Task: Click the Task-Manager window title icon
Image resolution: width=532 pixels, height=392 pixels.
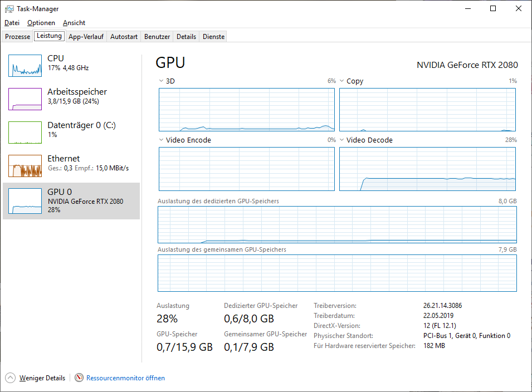Action: [9, 9]
